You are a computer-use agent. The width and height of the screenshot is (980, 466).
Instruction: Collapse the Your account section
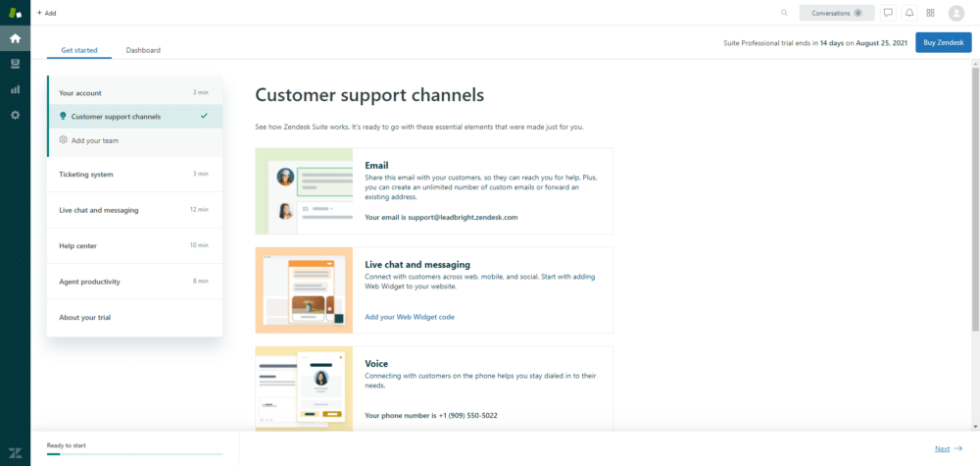coord(133,92)
